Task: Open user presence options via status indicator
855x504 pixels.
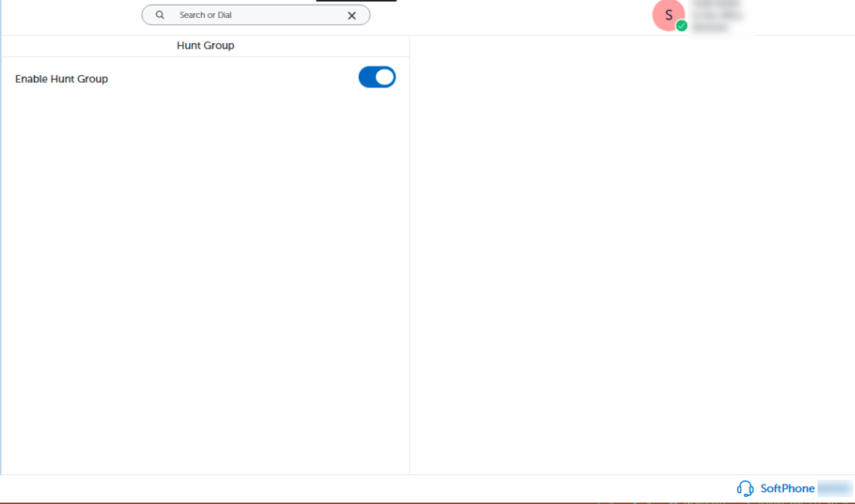Action: click(x=681, y=26)
